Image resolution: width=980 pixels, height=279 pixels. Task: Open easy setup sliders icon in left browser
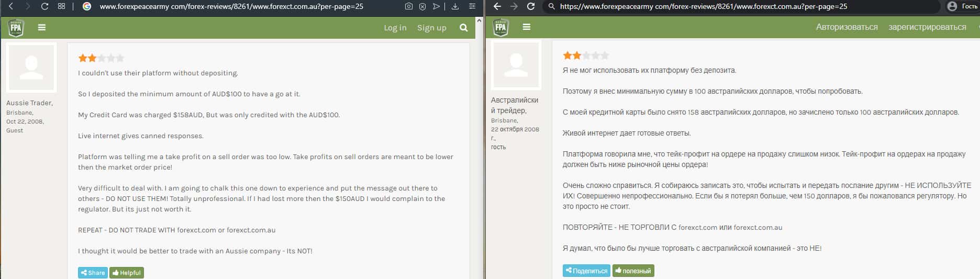click(x=472, y=6)
